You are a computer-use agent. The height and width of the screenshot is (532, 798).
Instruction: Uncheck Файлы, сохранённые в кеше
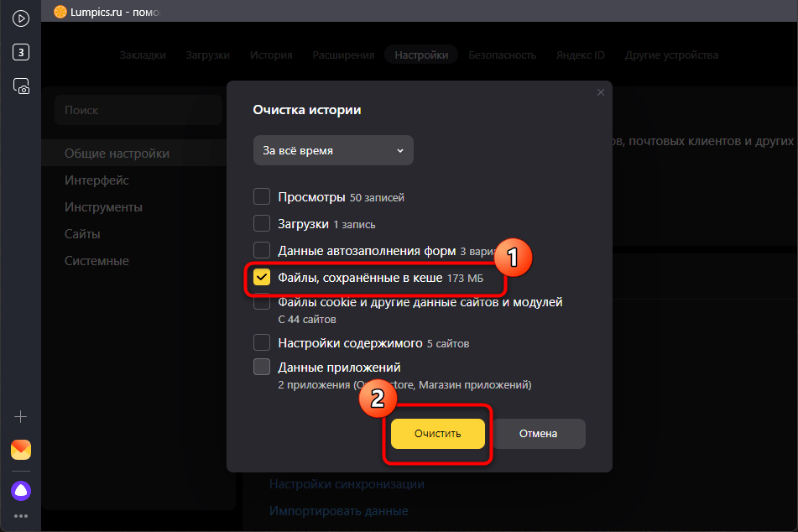click(x=262, y=277)
